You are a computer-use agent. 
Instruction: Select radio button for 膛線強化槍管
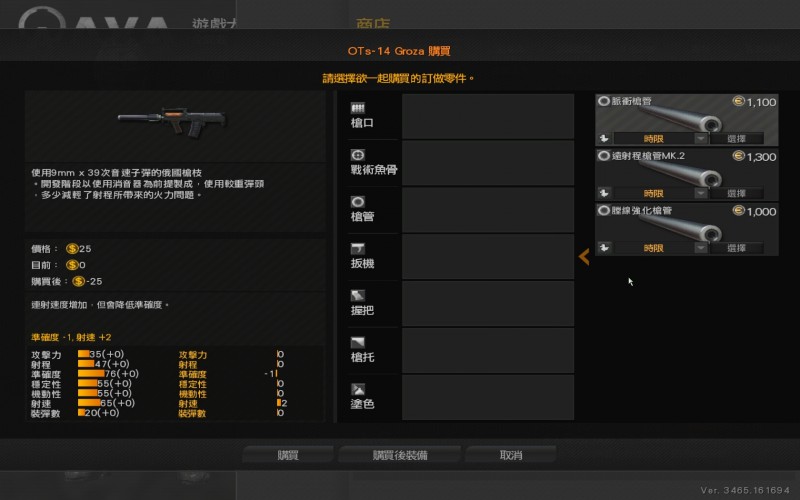604,210
